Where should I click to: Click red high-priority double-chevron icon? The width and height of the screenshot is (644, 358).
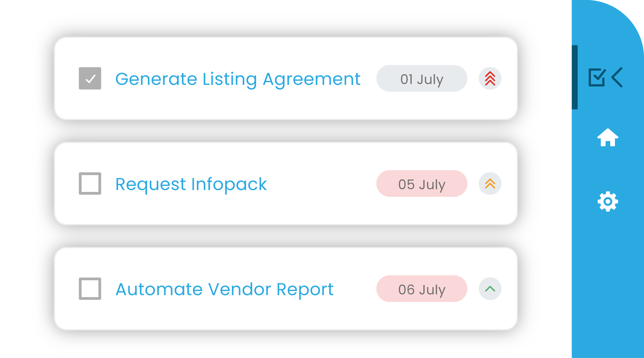(x=490, y=79)
